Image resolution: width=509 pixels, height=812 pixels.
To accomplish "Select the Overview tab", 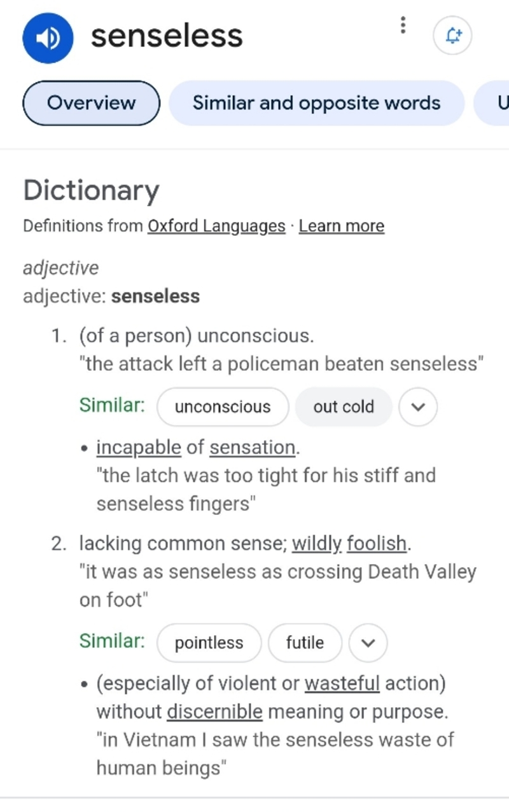I will (91, 103).
